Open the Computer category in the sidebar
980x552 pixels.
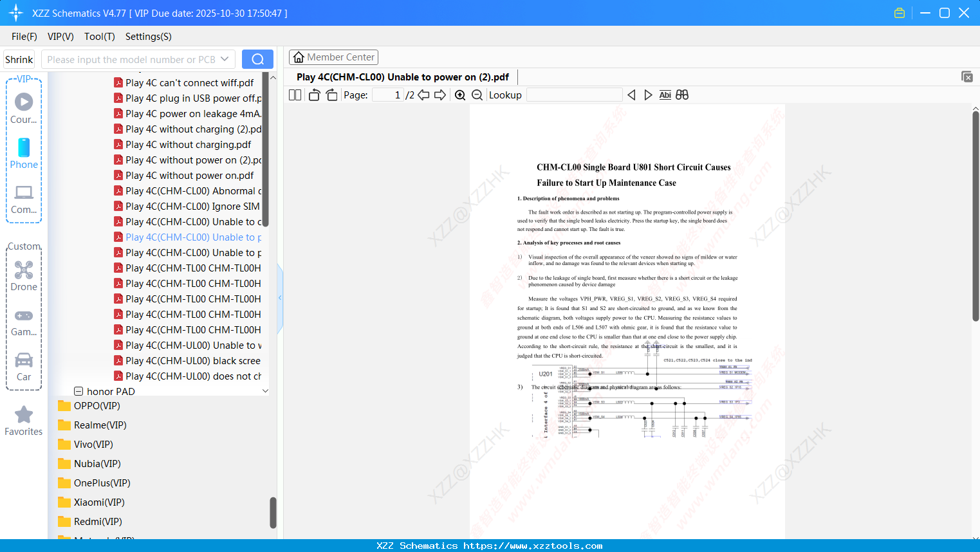coord(24,198)
